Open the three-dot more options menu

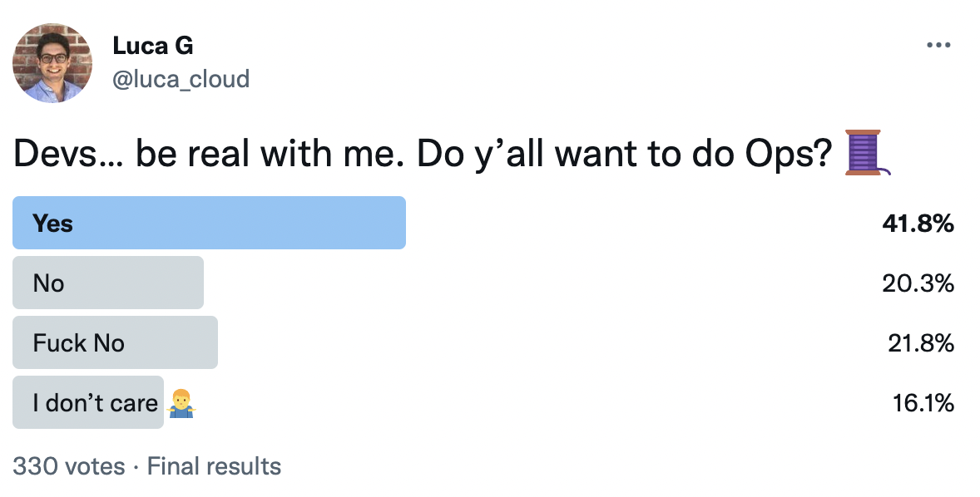coord(938,45)
